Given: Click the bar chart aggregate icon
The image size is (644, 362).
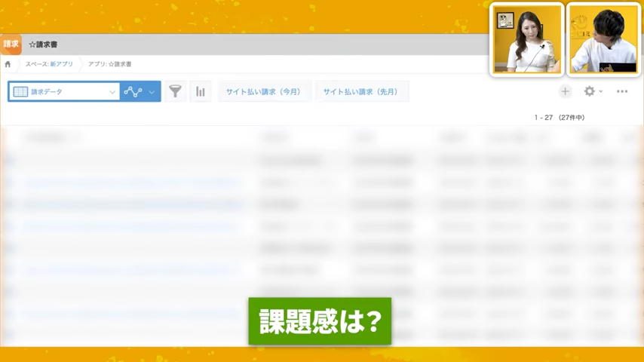Looking at the screenshot, I should (x=201, y=91).
